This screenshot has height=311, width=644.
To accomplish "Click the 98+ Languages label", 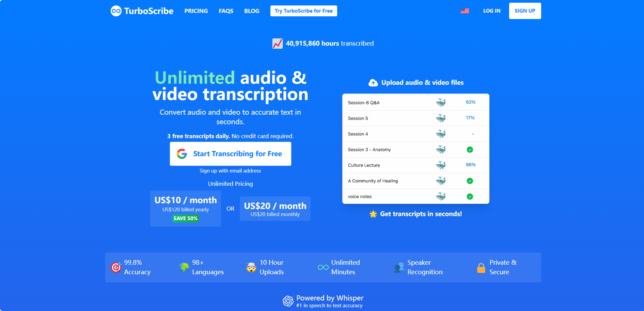I will click(x=208, y=267).
